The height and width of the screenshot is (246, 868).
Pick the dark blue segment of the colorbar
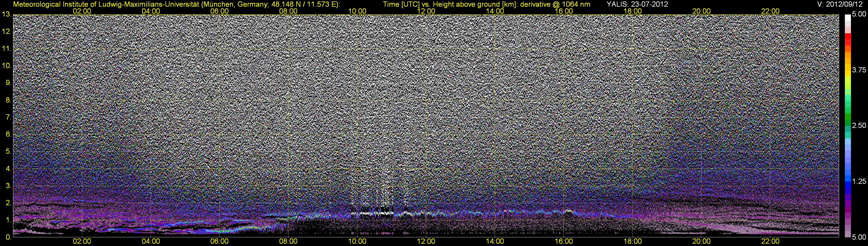[x=848, y=190]
